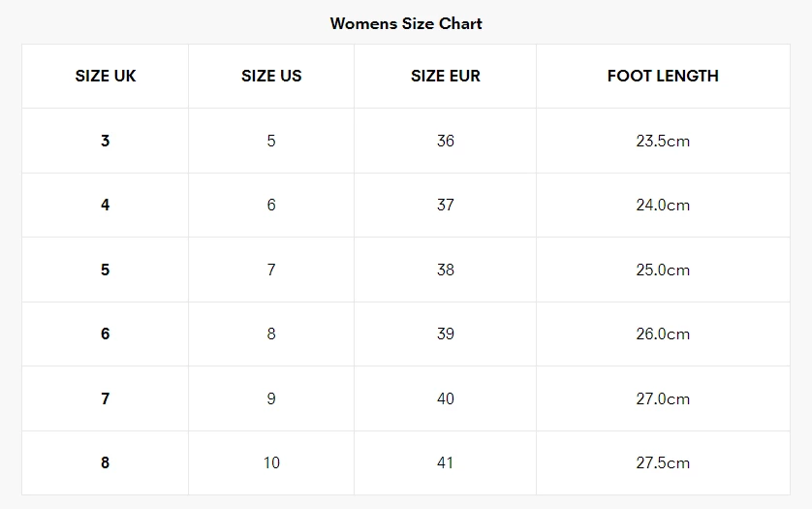This screenshot has width=812, height=509.
Task: Click the 26.0cm foot length cell
Action: (663, 334)
